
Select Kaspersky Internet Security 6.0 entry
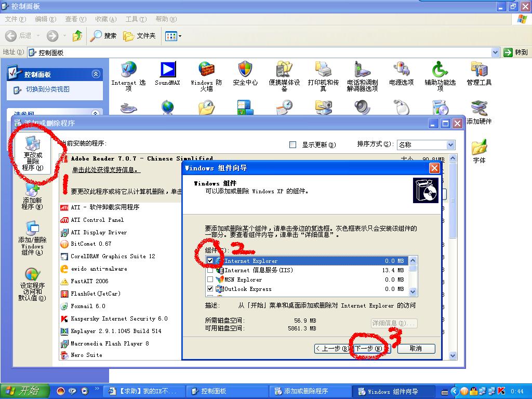tap(114, 318)
